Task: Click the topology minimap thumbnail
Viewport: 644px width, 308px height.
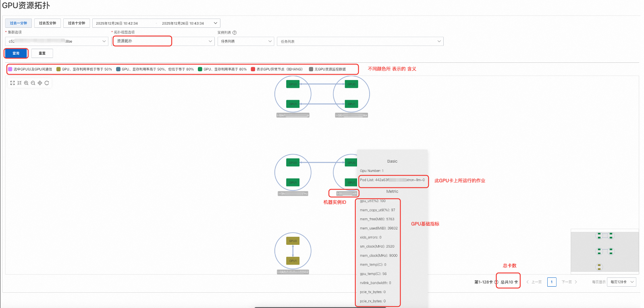Action: pyautogui.click(x=605, y=251)
